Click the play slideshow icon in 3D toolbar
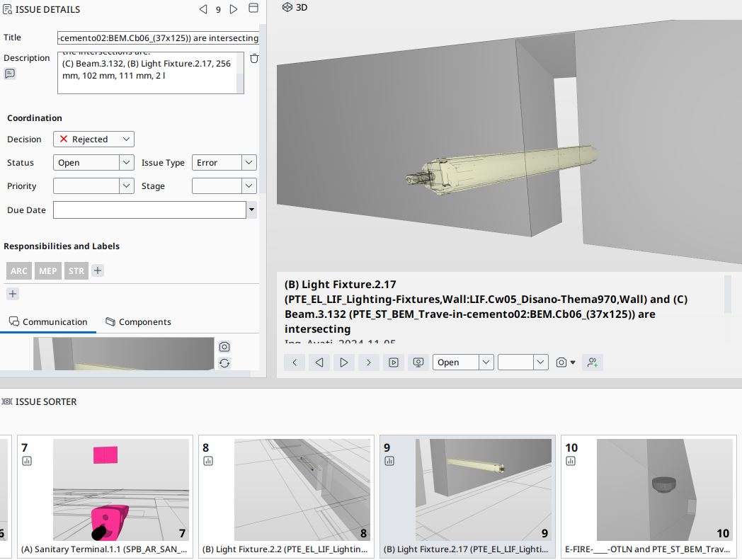 tap(394, 362)
